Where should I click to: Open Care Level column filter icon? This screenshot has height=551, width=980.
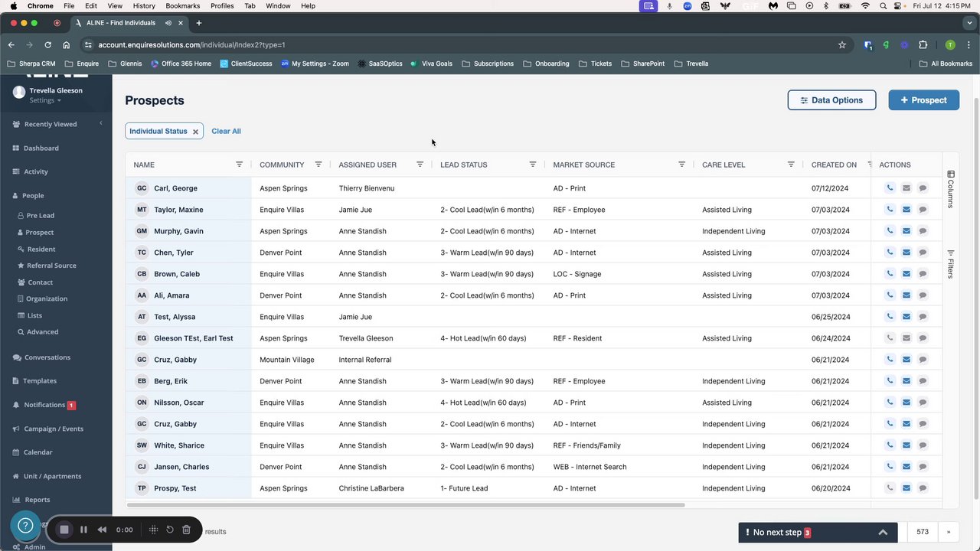click(x=791, y=165)
